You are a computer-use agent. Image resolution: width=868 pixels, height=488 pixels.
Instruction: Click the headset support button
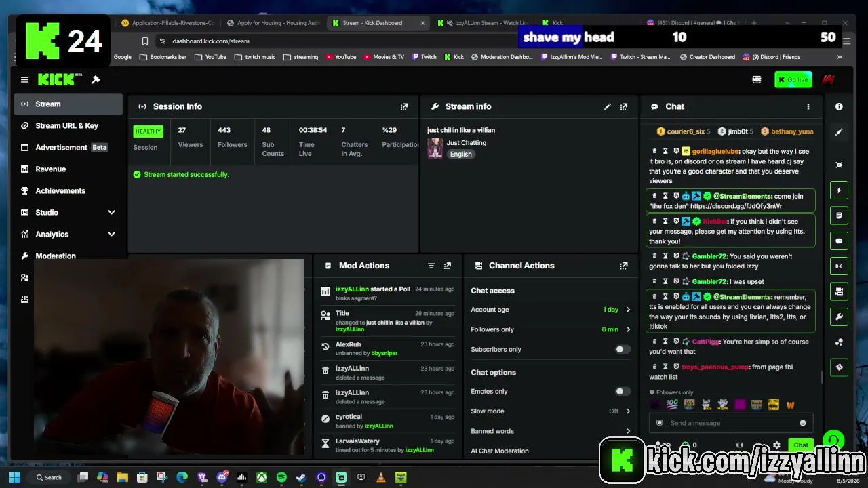tap(833, 440)
